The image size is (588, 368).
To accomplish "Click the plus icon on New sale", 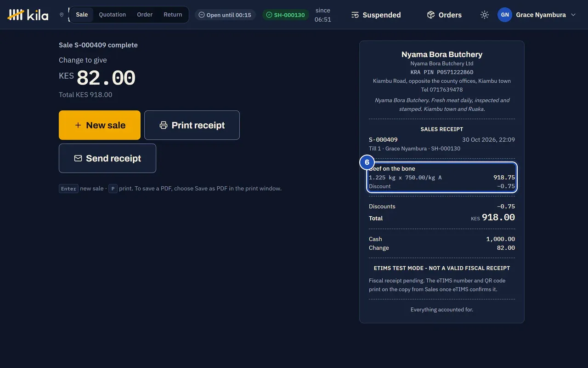I will pos(78,125).
